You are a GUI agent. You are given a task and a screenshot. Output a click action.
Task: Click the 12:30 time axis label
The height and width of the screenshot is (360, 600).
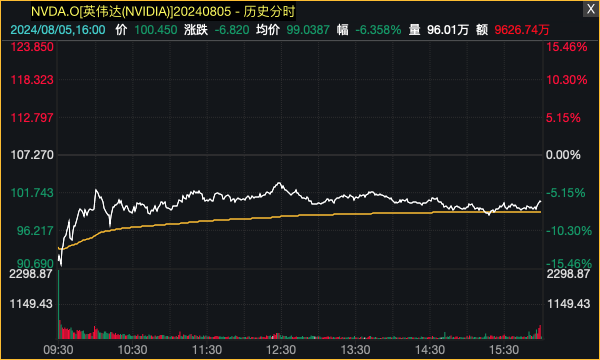click(x=281, y=350)
